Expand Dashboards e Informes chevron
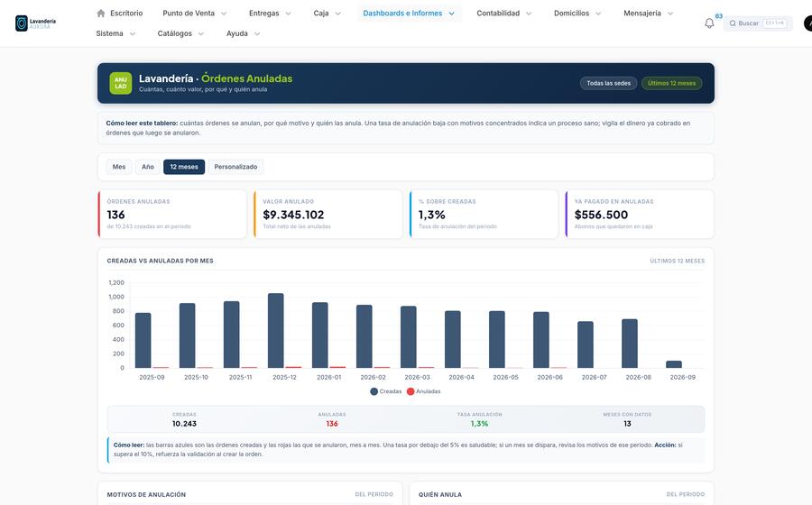This screenshot has width=812, height=505. point(452,14)
